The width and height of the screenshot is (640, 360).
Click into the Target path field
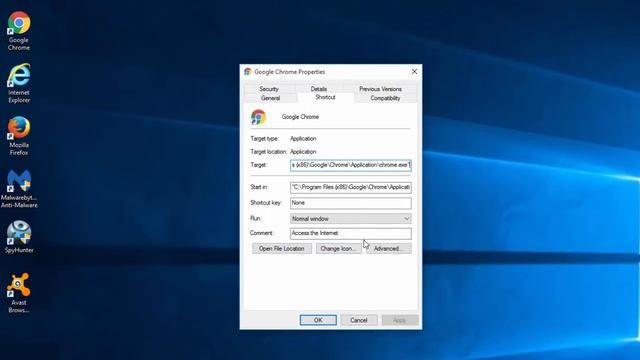pyautogui.click(x=351, y=165)
